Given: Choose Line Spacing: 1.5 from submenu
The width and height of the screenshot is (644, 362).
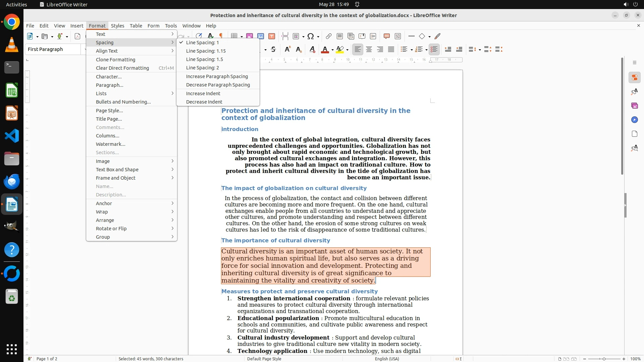Looking at the screenshot, I should coord(204,59).
